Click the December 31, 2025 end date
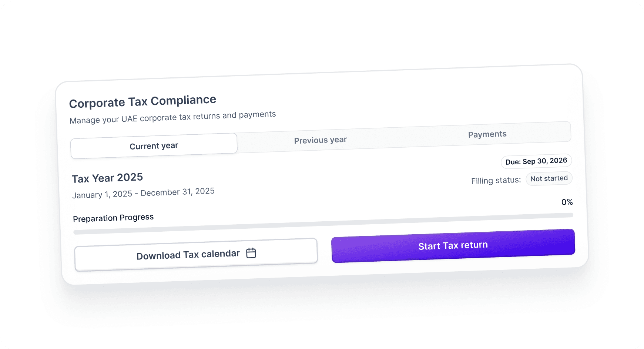644x349 pixels. click(x=178, y=192)
